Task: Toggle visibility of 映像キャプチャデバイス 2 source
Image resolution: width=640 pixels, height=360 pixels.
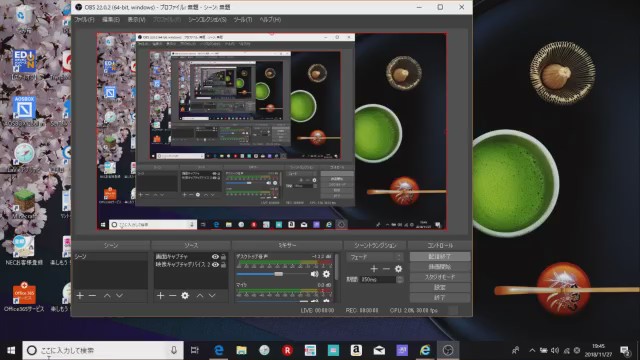Action: tap(215, 265)
